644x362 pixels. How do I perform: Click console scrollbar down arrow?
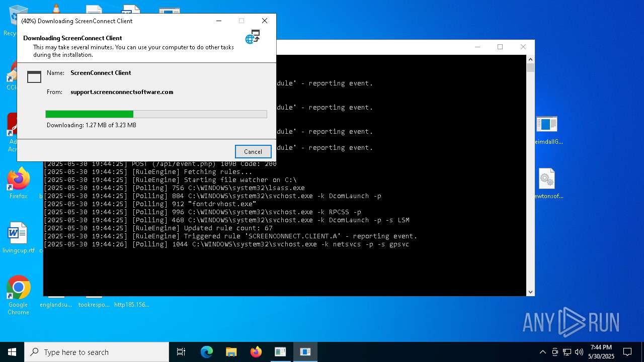tap(530, 292)
